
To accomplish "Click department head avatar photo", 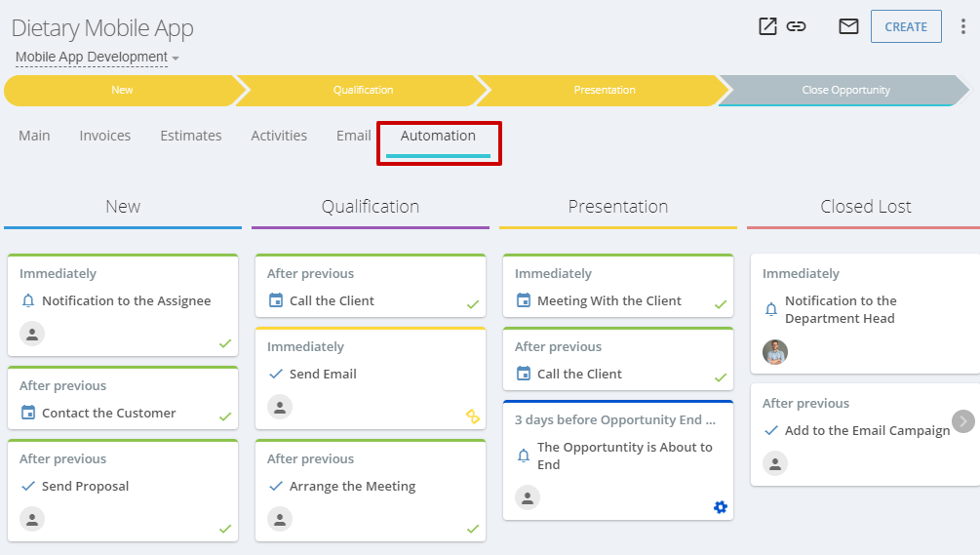I will [775, 352].
